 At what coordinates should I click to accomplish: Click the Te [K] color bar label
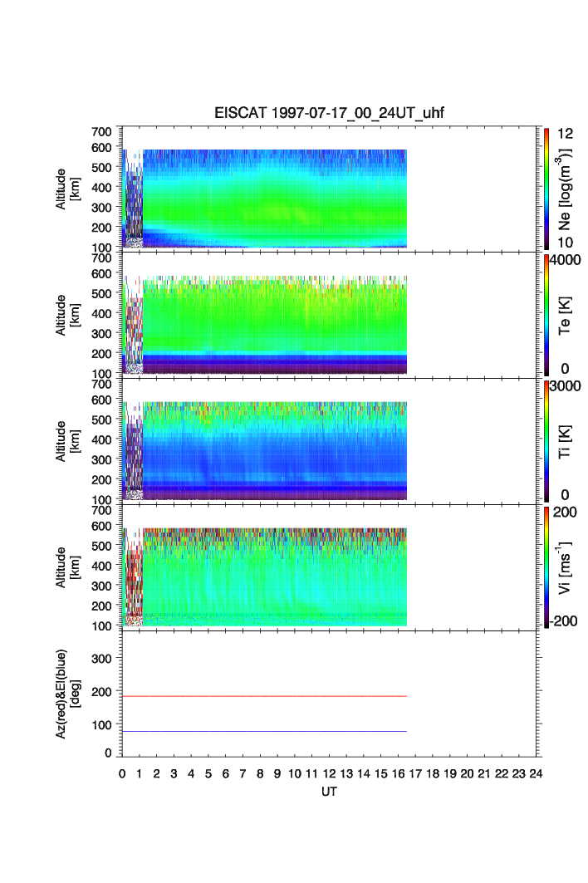pos(565,316)
